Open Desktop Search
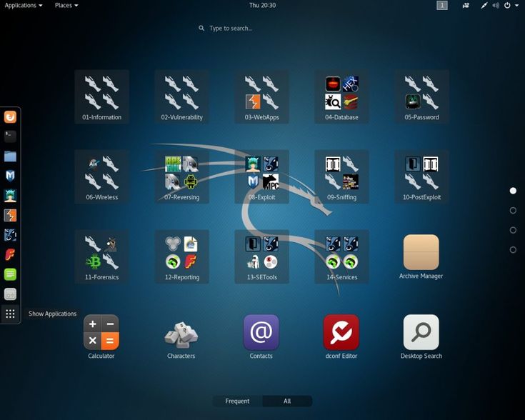The width and height of the screenshot is (525, 420). click(421, 336)
